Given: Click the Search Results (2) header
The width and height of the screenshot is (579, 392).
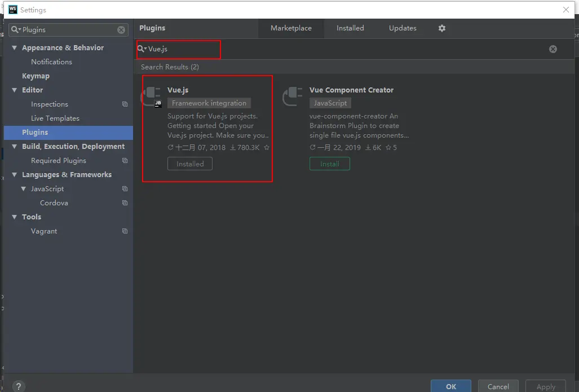Looking at the screenshot, I should pyautogui.click(x=170, y=67).
